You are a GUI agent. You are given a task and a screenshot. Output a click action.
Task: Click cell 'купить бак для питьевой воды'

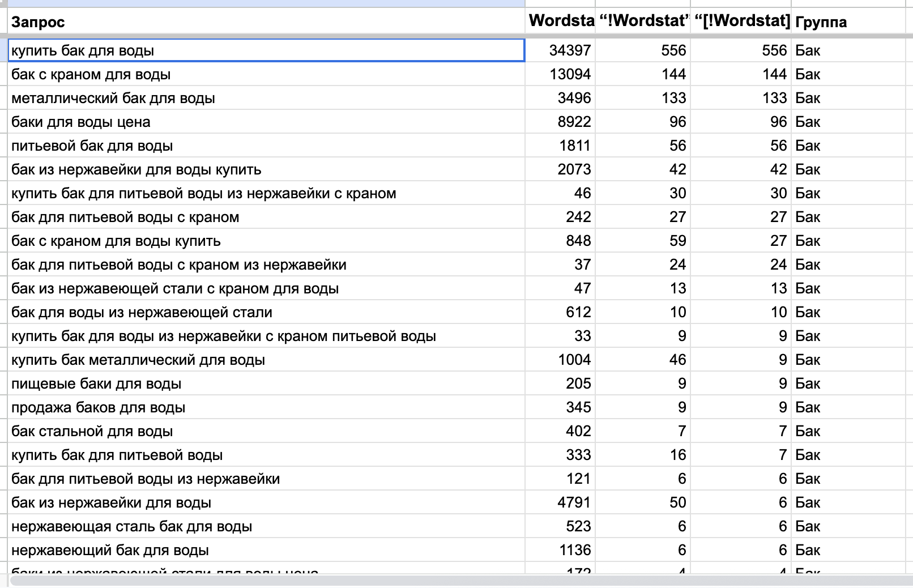[267, 455]
